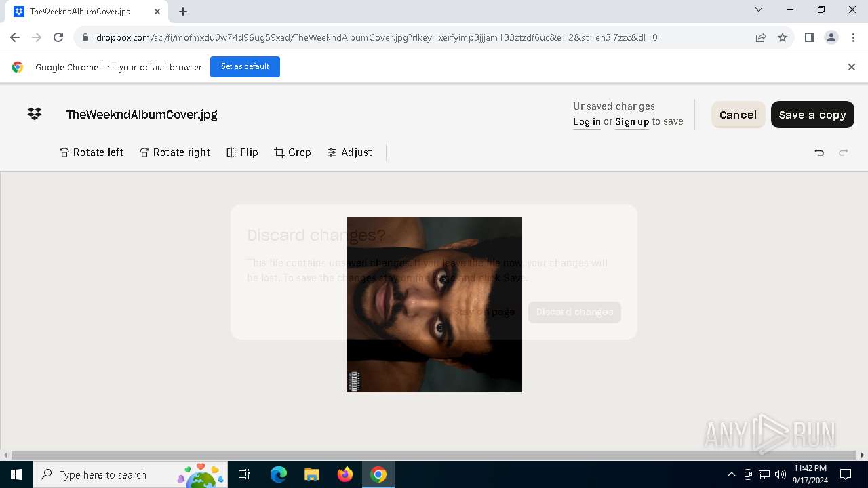The width and height of the screenshot is (868, 488).
Task: Open the Log in link
Action: pyautogui.click(x=587, y=122)
